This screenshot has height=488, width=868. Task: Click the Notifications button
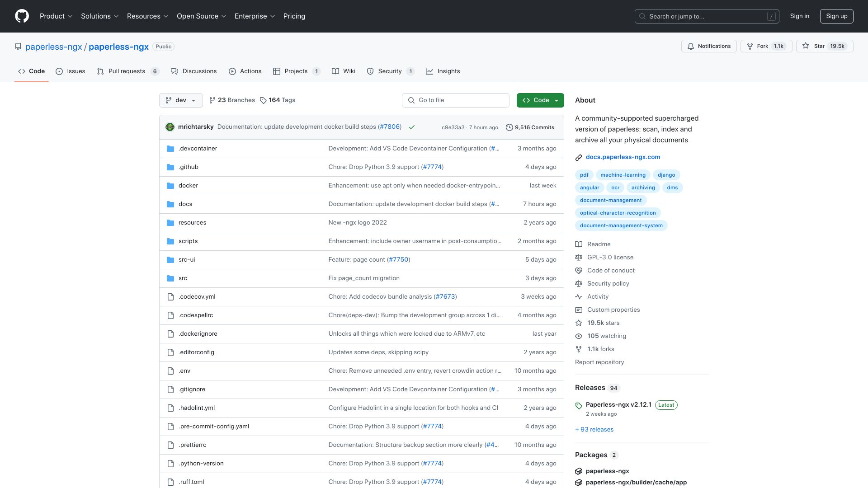(x=709, y=46)
